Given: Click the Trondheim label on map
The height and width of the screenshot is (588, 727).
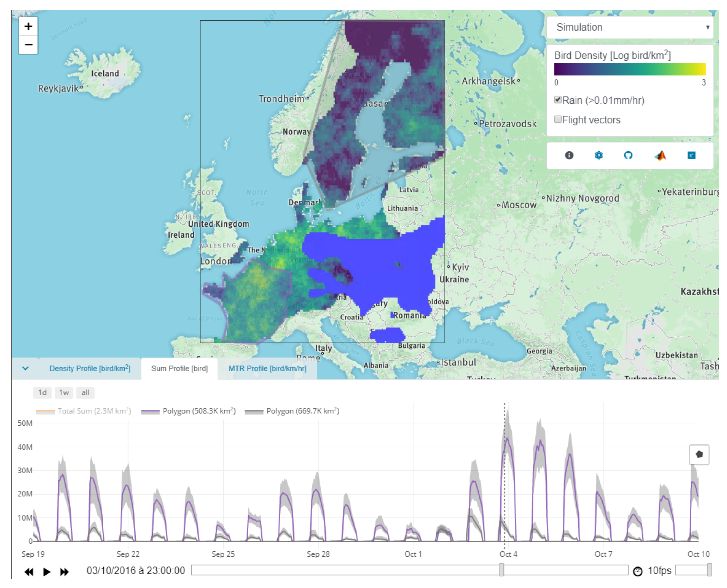Looking at the screenshot, I should [281, 98].
